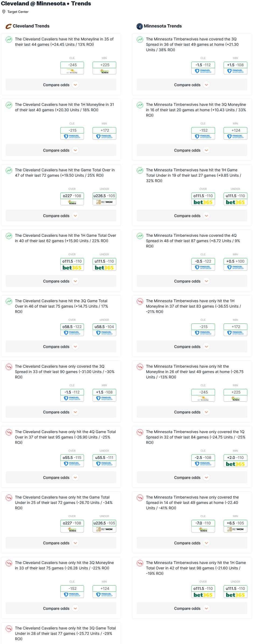Click the BetRivers logo under -245 Cleveland Moneyline

72,71
